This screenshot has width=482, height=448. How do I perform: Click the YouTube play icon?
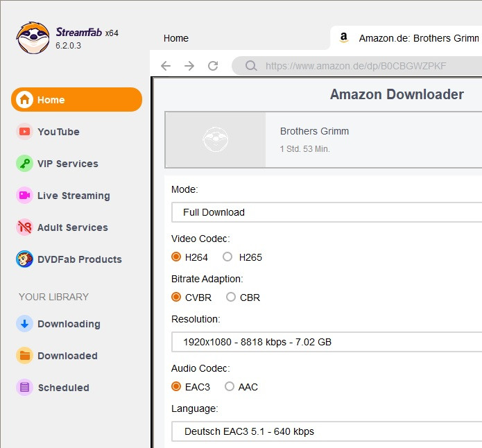pos(24,132)
